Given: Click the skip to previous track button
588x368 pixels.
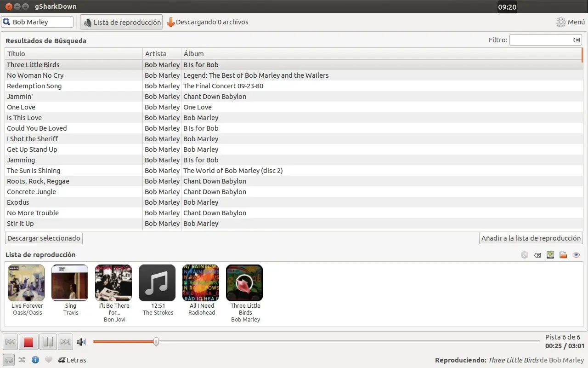Looking at the screenshot, I should click(10, 342).
